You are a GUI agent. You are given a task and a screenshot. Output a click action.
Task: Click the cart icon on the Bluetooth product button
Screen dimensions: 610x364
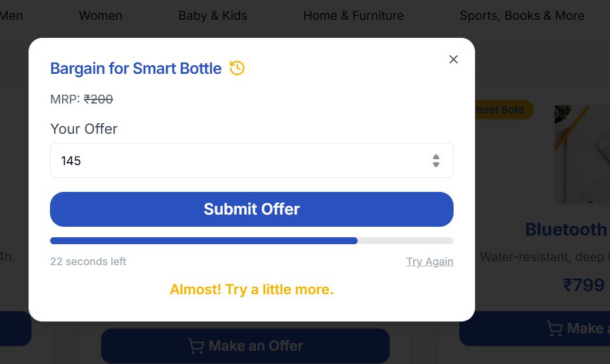tap(555, 329)
